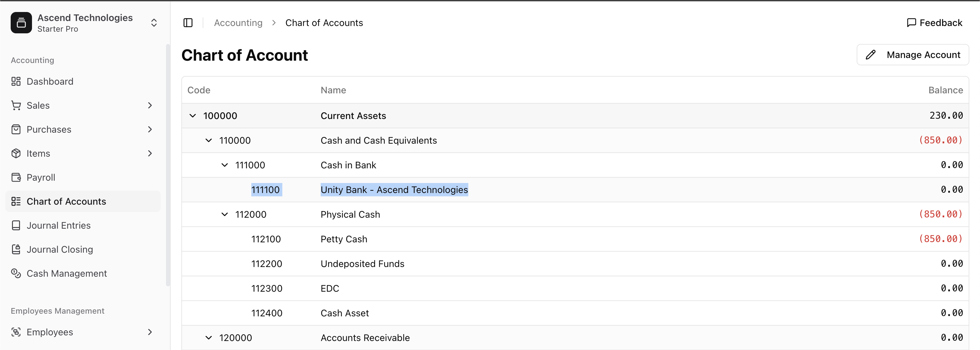Click the Chart of Accounts breadcrumb
This screenshot has width=980, height=350.
pos(324,23)
